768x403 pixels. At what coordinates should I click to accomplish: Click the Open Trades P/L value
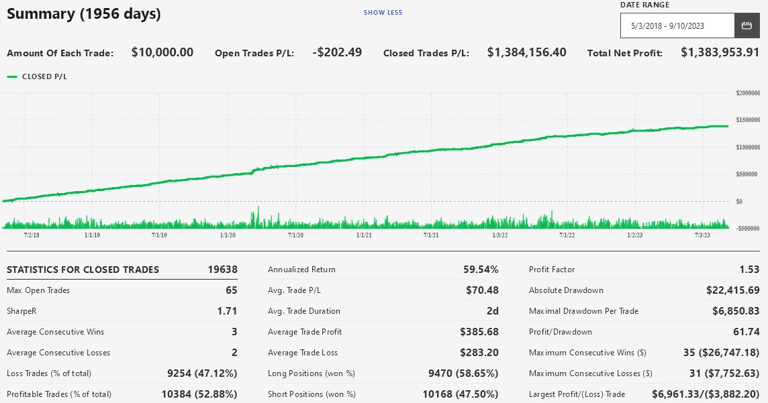(337, 52)
